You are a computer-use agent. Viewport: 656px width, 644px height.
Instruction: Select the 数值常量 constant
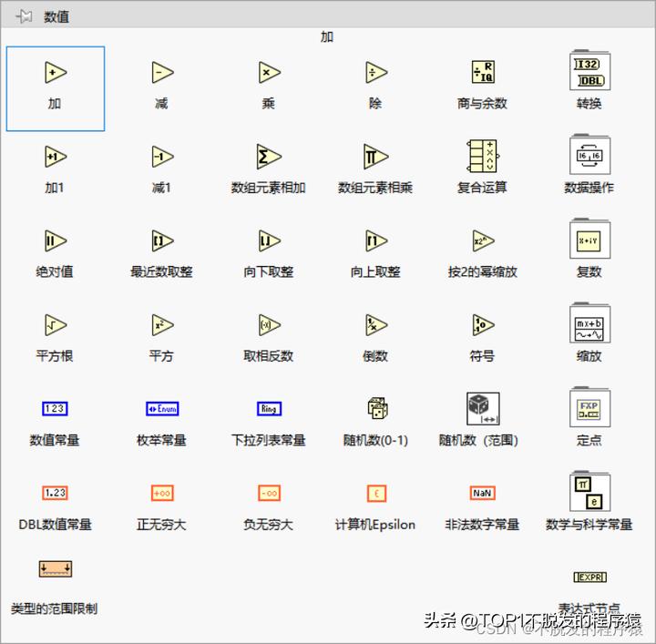click(x=55, y=409)
